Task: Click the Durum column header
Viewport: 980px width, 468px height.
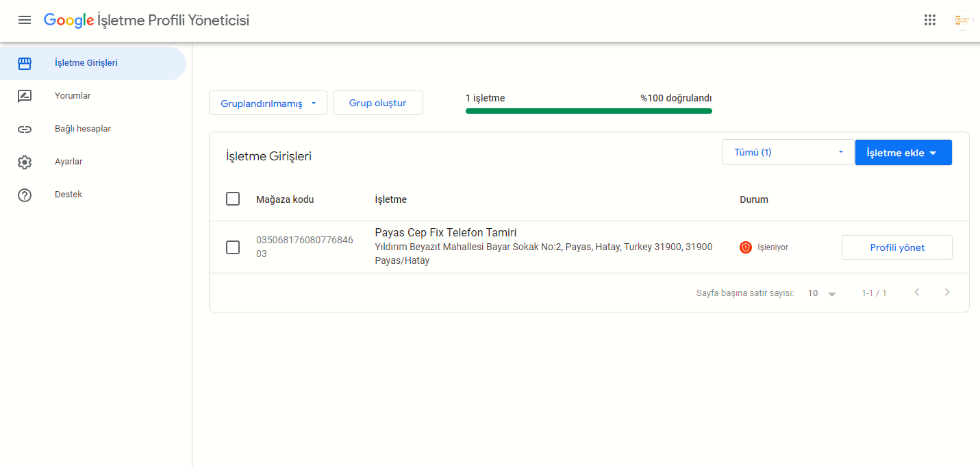Action: coord(754,199)
